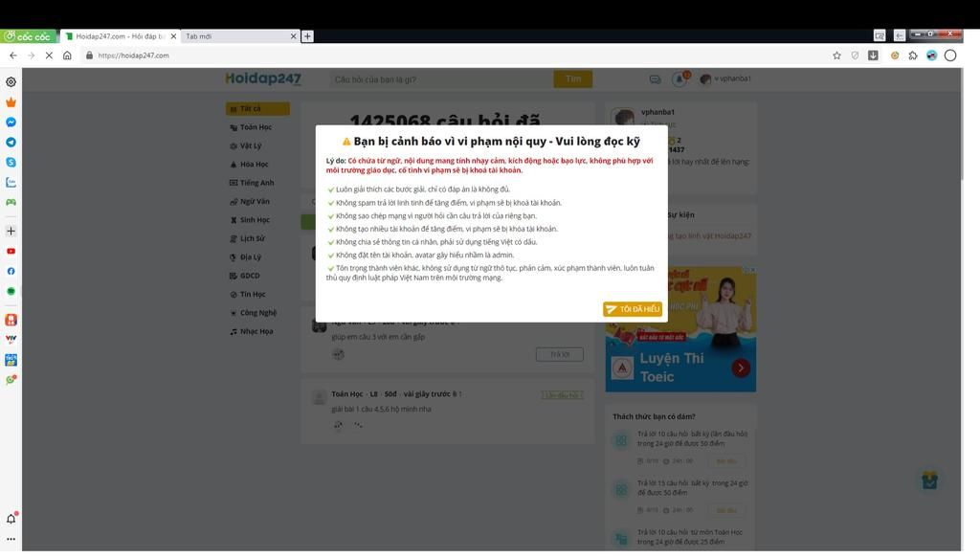Image resolution: width=980 pixels, height=558 pixels.
Task: Open the sidebar three-dots more menu
Action: (x=11, y=539)
